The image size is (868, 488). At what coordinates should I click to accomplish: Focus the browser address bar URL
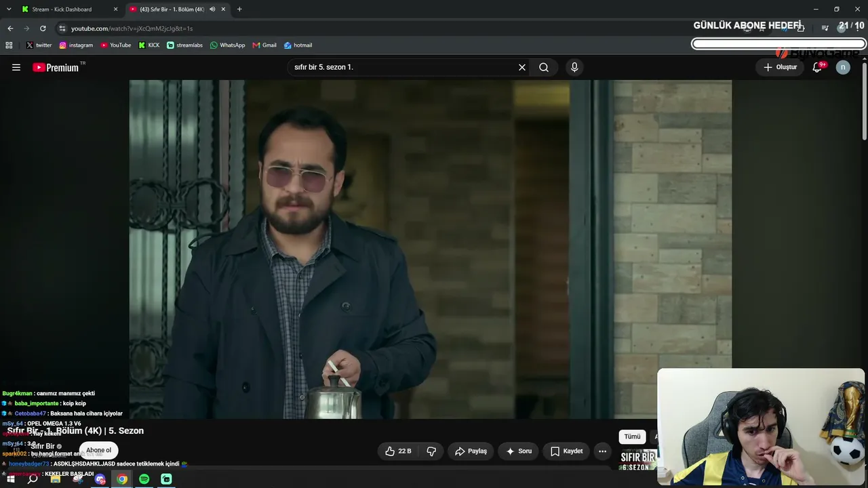[x=132, y=28]
